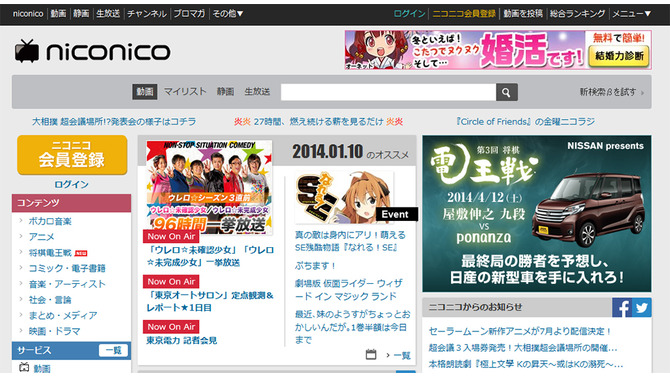This screenshot has width=670, height=377.
Task: Select the 静画 search tab
Action: pos(225,91)
